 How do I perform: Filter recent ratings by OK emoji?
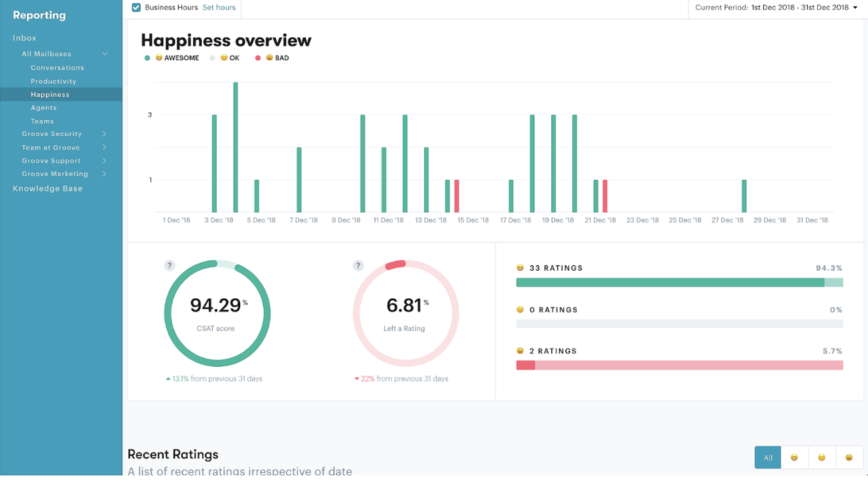point(822,458)
